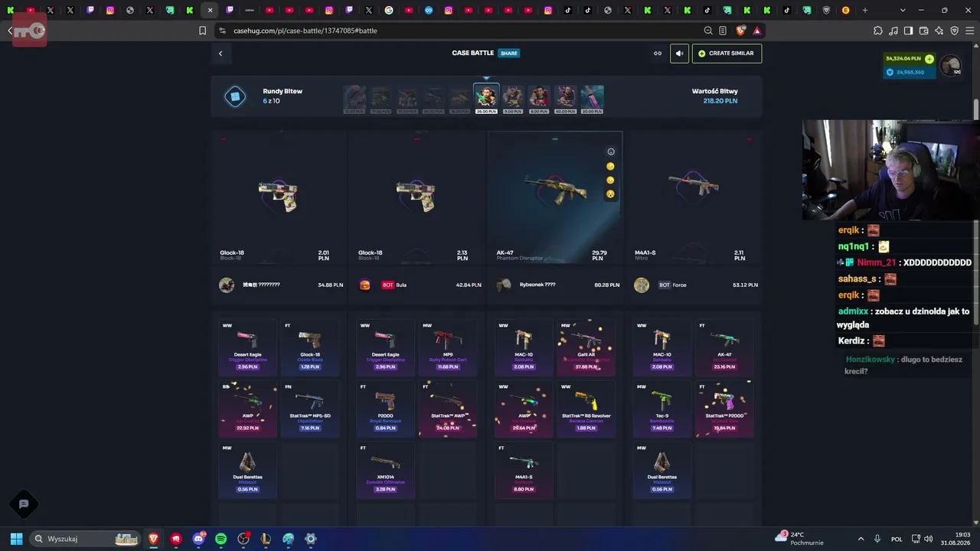Open BOT Bula player avatar
This screenshot has height=551, width=980.
[365, 285]
